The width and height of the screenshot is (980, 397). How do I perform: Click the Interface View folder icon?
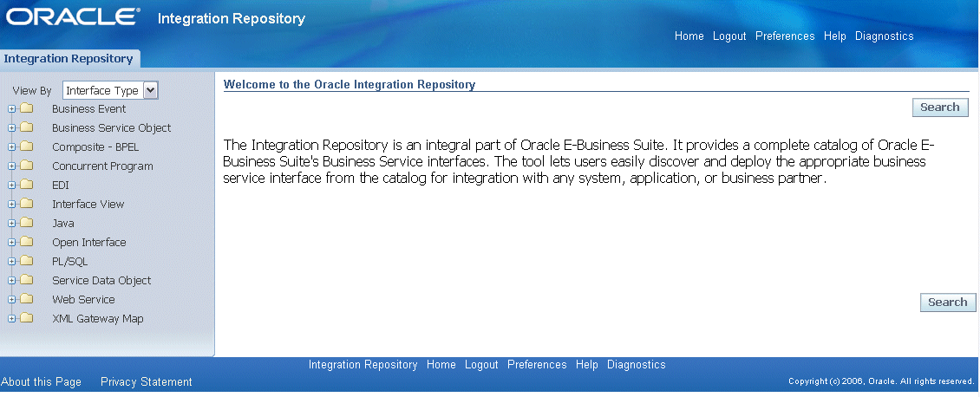(26, 204)
